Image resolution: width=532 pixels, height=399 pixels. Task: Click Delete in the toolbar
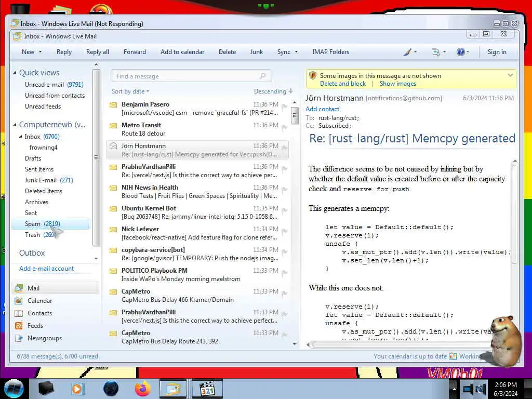point(228,52)
